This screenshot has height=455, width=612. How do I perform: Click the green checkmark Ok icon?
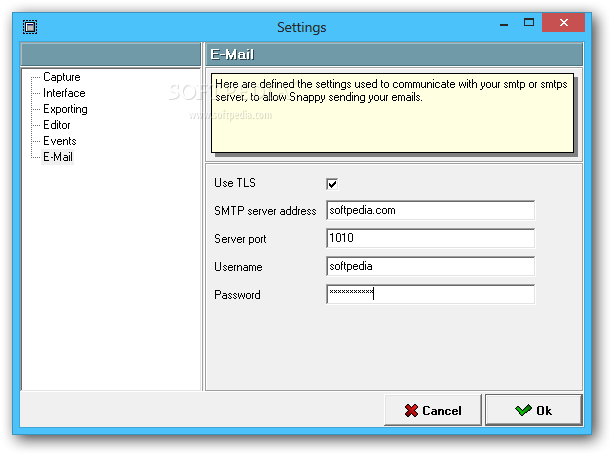click(522, 411)
